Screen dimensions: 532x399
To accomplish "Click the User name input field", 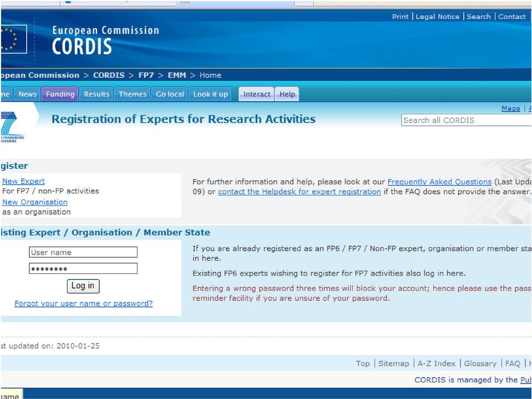I will [x=83, y=252].
